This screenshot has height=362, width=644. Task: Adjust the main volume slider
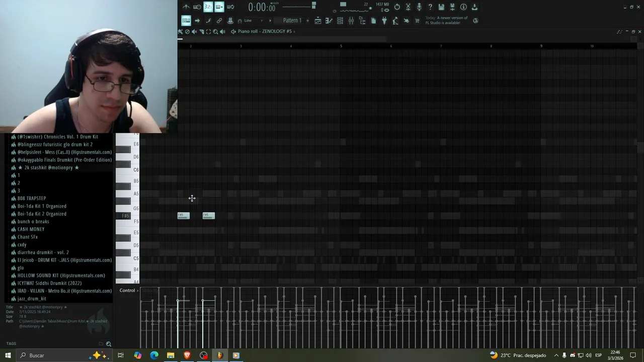[299, 6]
